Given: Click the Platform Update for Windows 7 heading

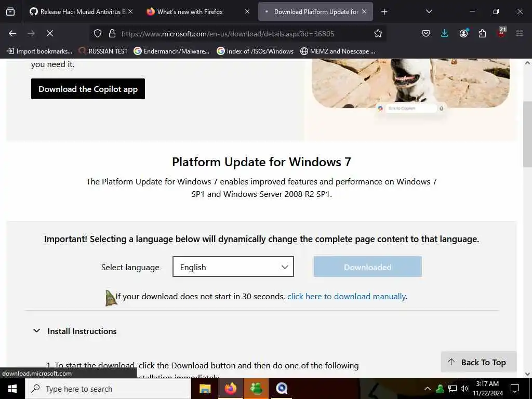Looking at the screenshot, I should (261, 162).
